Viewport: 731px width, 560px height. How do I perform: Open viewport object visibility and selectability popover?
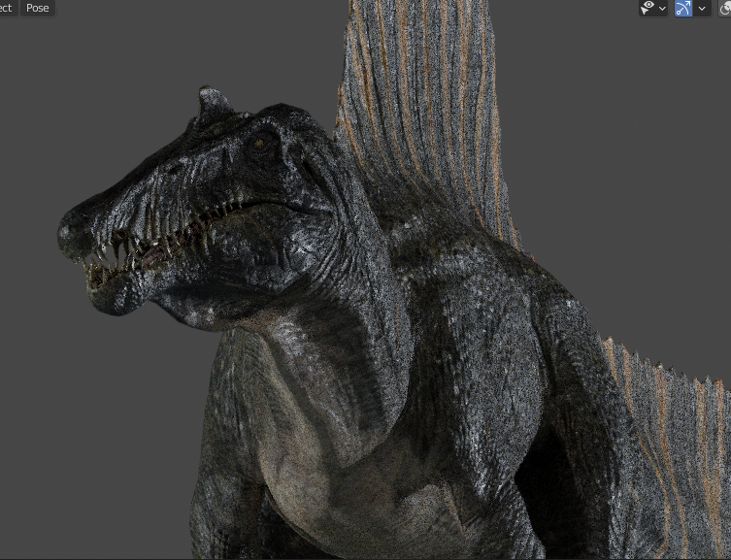(x=653, y=8)
